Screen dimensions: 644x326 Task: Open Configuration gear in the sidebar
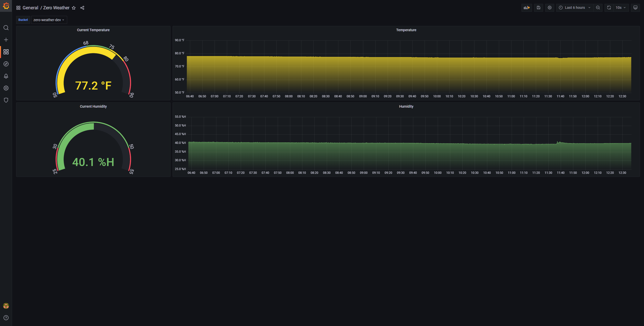pyautogui.click(x=6, y=88)
